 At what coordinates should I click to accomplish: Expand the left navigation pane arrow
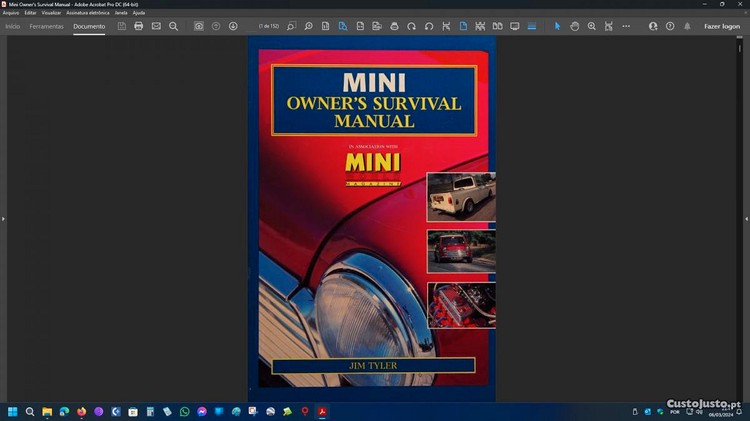pyautogui.click(x=3, y=218)
